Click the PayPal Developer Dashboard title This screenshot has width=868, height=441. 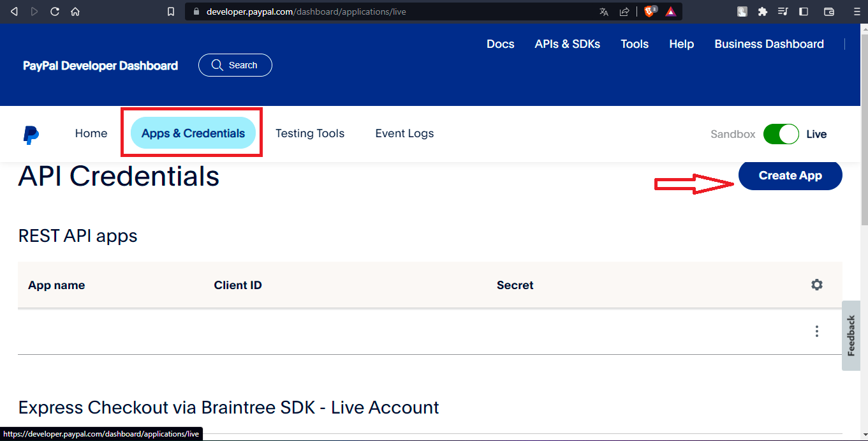click(x=101, y=66)
